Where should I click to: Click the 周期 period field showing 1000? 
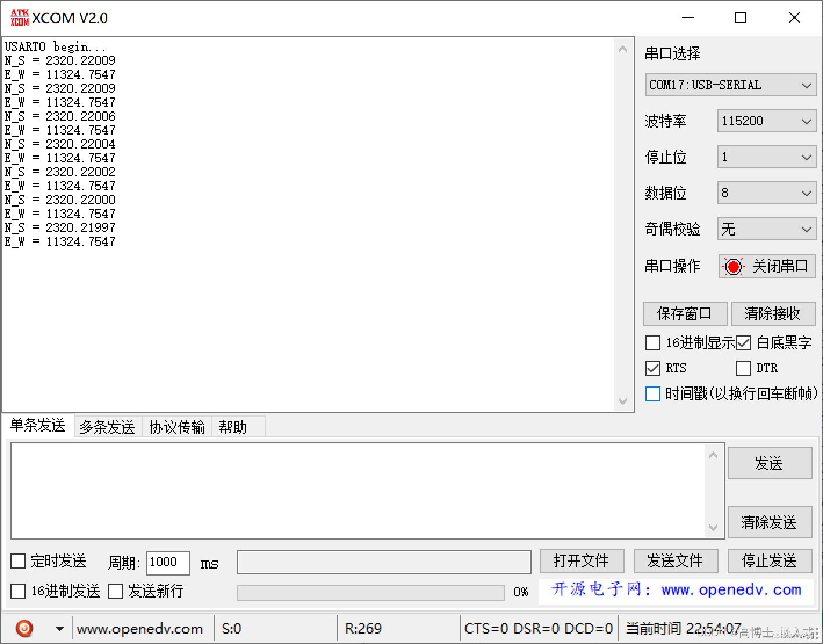point(168,562)
